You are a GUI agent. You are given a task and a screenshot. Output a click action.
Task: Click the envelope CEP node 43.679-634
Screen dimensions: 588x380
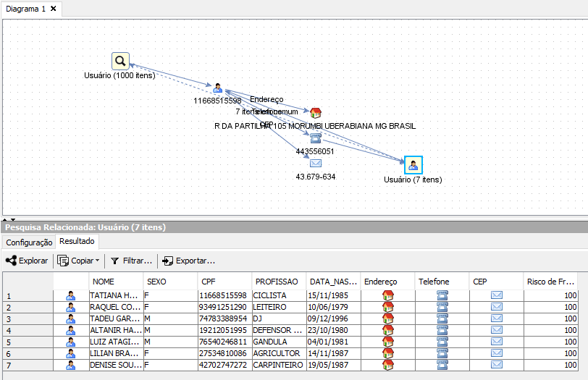(315, 164)
